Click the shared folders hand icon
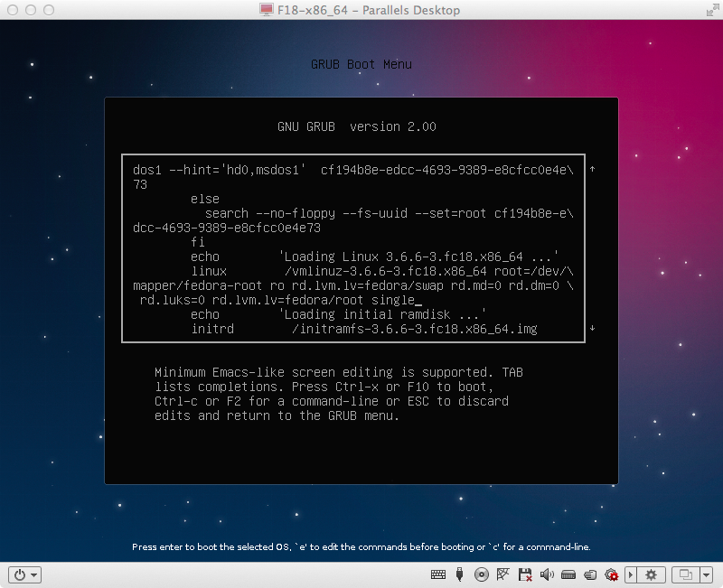The image size is (723, 588). click(x=590, y=574)
